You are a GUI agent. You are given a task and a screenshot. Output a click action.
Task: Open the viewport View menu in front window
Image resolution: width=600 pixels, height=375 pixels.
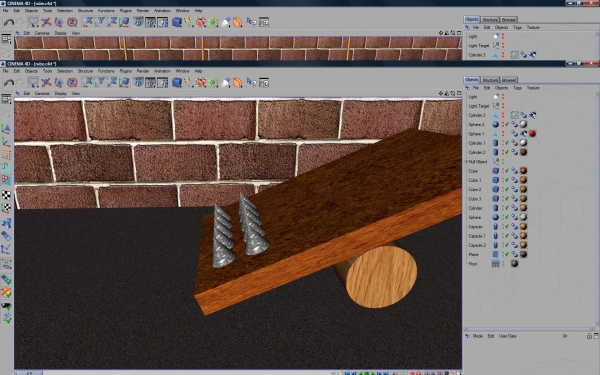(x=76, y=93)
